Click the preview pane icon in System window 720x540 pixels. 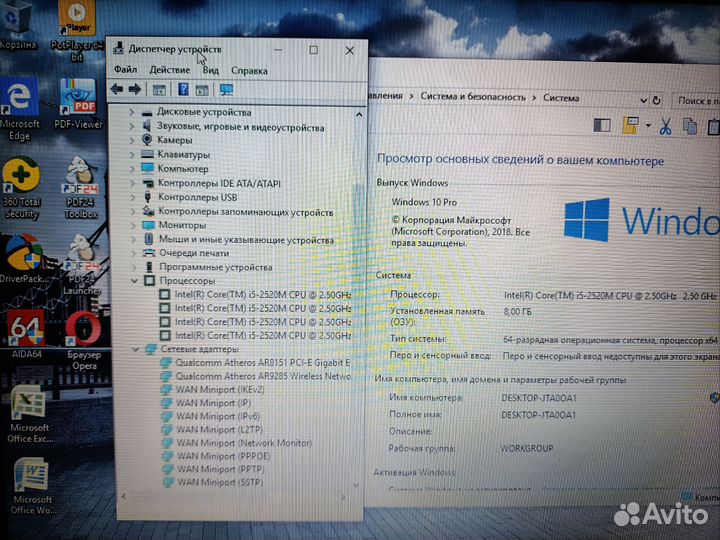point(602,125)
